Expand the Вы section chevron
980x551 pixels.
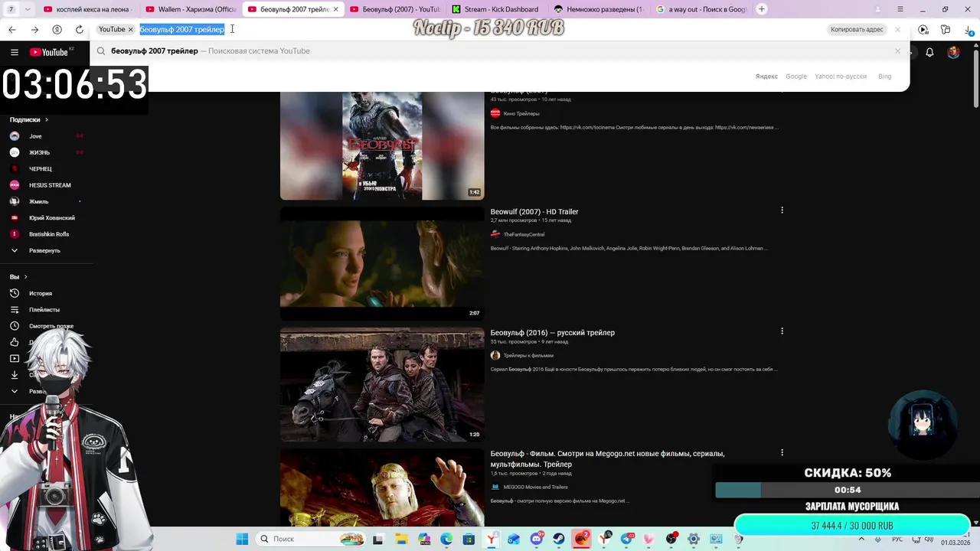(25, 277)
